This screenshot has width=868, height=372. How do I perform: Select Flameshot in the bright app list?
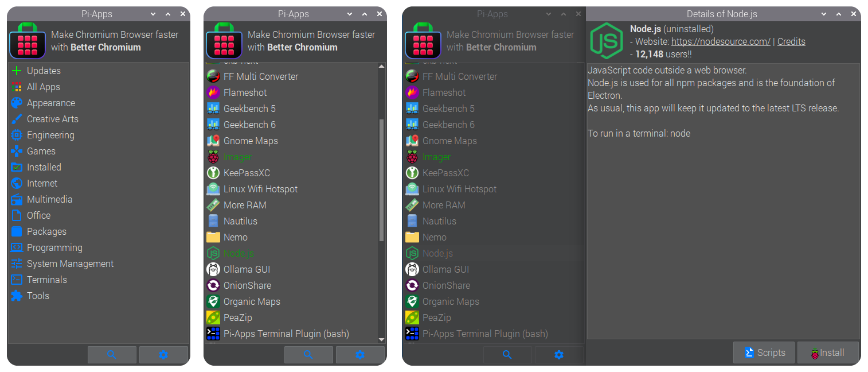(291, 92)
